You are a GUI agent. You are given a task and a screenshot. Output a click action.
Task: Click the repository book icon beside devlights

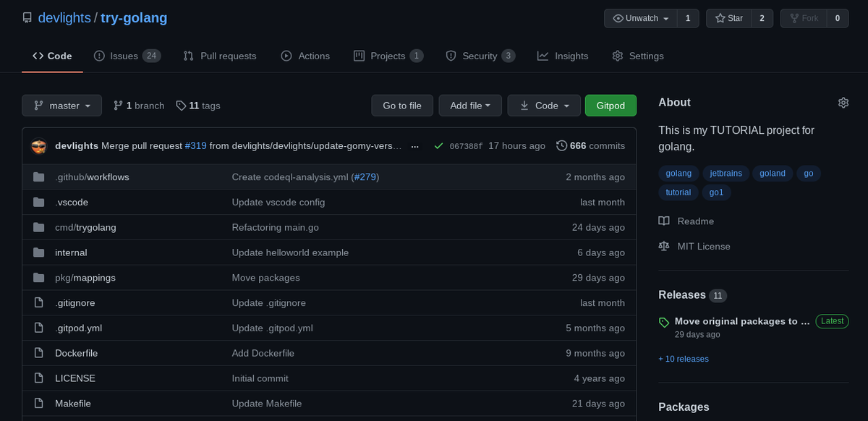point(27,18)
